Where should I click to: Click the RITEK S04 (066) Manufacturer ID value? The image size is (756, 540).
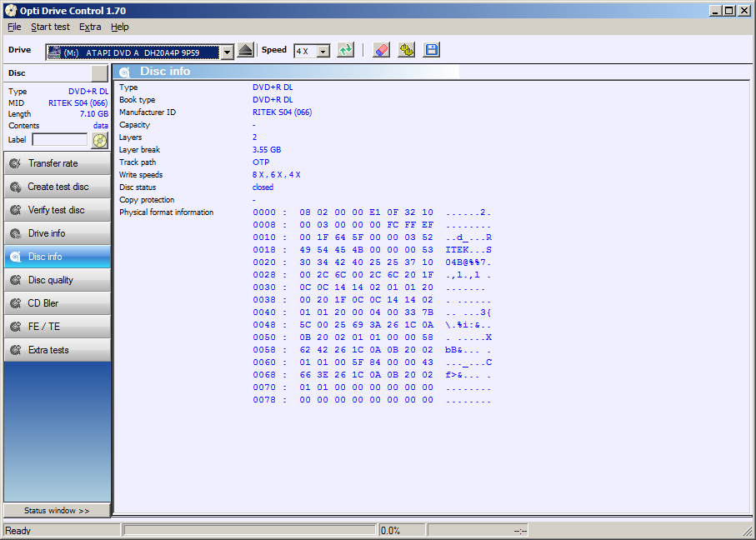click(282, 112)
